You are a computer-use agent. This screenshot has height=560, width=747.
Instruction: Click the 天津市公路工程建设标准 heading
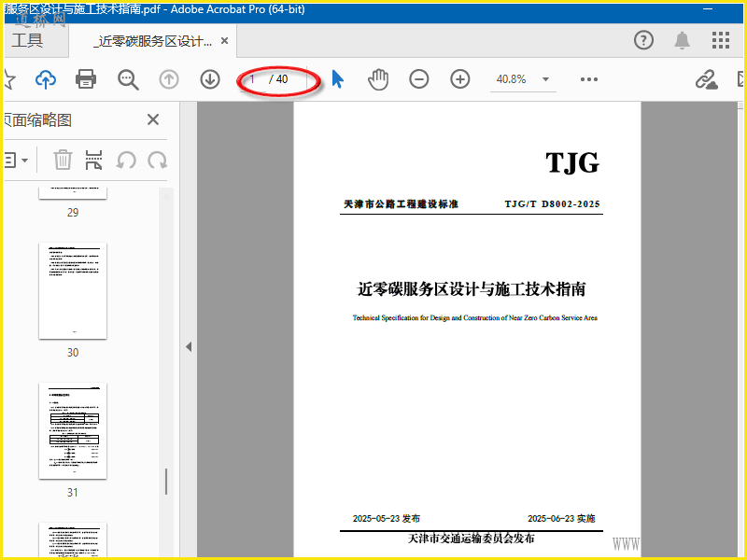(401, 204)
